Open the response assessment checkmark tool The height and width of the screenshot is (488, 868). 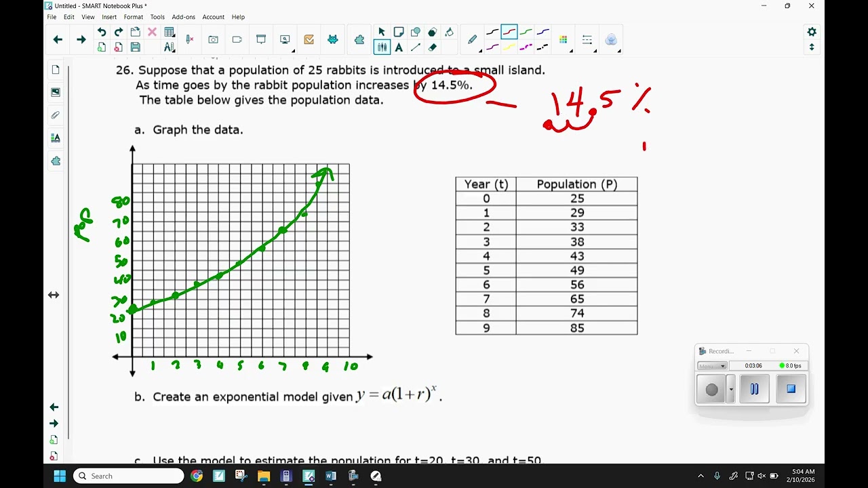[309, 40]
